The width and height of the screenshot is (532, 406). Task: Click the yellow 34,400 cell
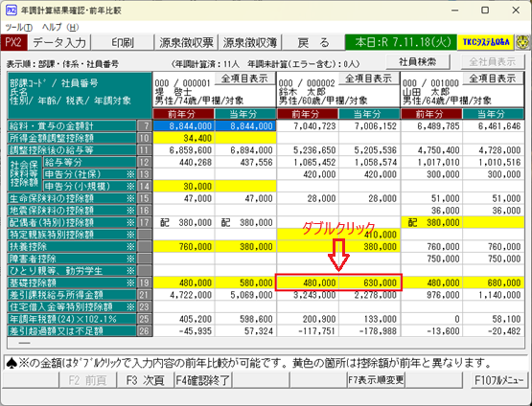click(183, 138)
